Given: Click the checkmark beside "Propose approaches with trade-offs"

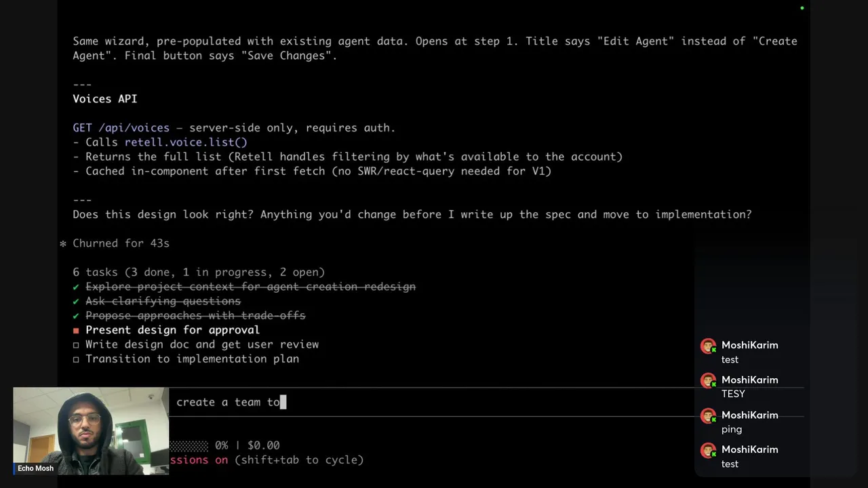Looking at the screenshot, I should (76, 316).
